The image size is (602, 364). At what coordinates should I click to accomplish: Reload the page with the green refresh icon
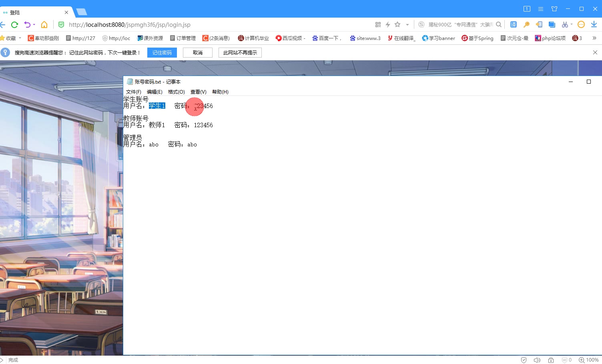[14, 25]
